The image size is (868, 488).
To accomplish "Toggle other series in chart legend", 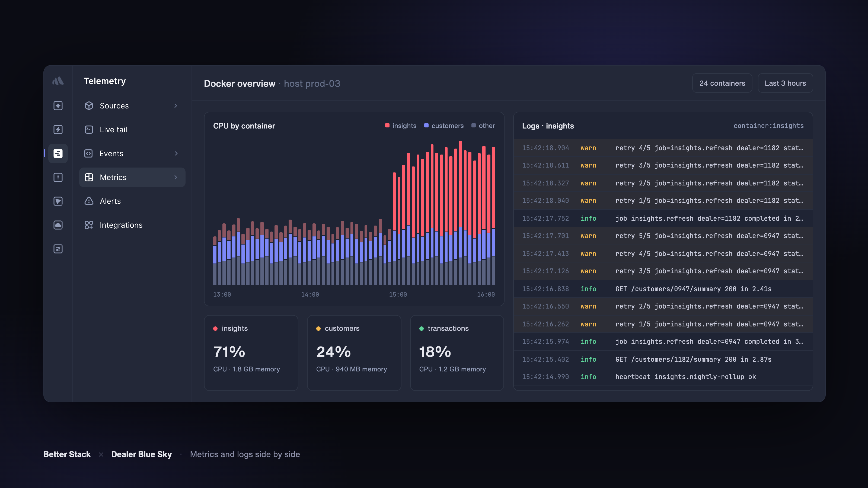I will tap(483, 126).
